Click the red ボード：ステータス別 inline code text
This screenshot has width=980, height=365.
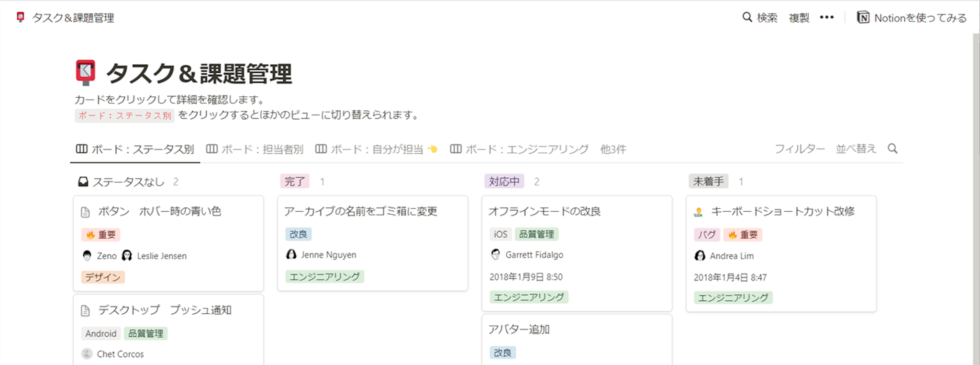coord(125,115)
